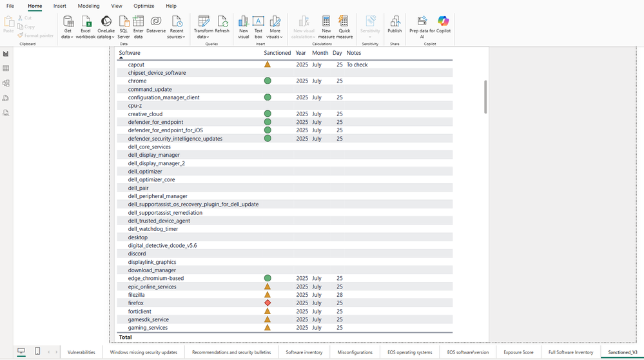Select the filezilla row
Screen dimensions: 644x360
pyautogui.click(x=285, y=295)
